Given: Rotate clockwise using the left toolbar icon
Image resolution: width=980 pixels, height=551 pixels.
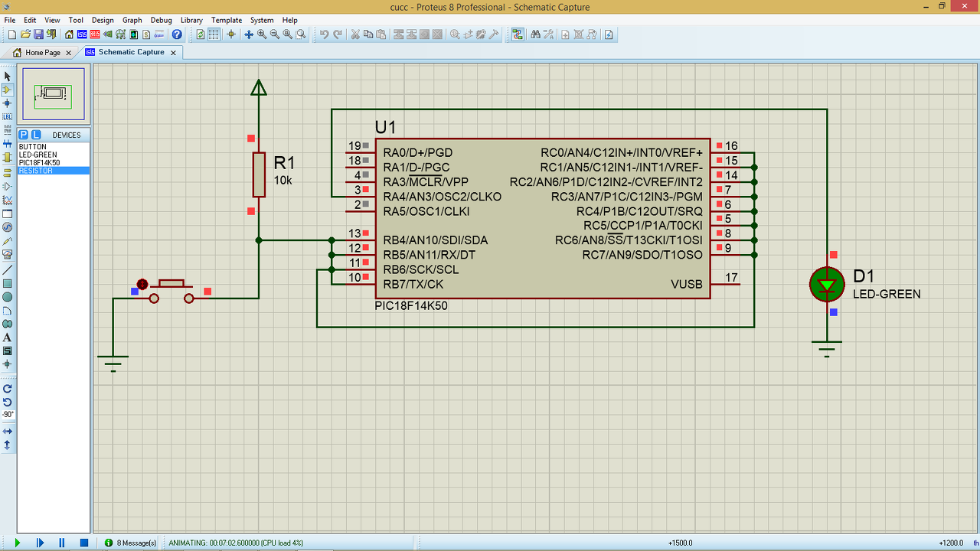Looking at the screenshot, I should (8, 389).
